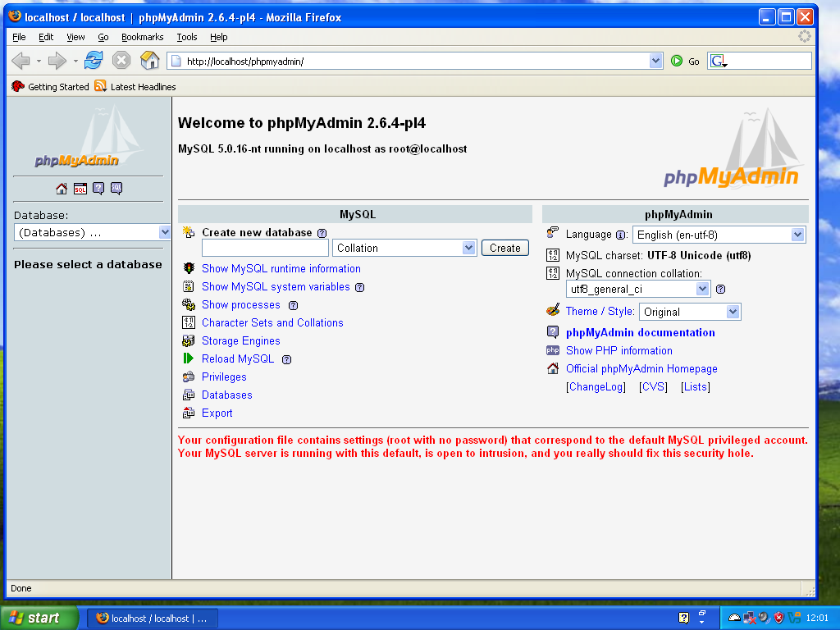Screen dimensions: 840x630
Task: Open SQL documentation icon in sidebar
Action: tap(116, 189)
